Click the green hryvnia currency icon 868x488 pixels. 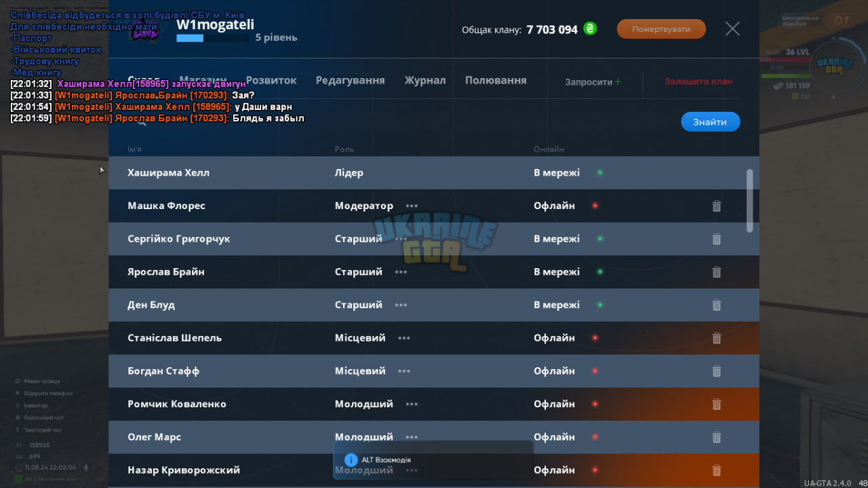tap(590, 29)
